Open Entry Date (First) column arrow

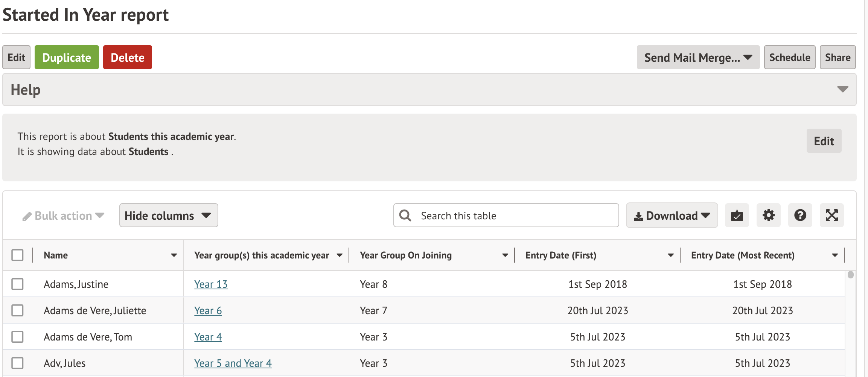[x=670, y=255]
